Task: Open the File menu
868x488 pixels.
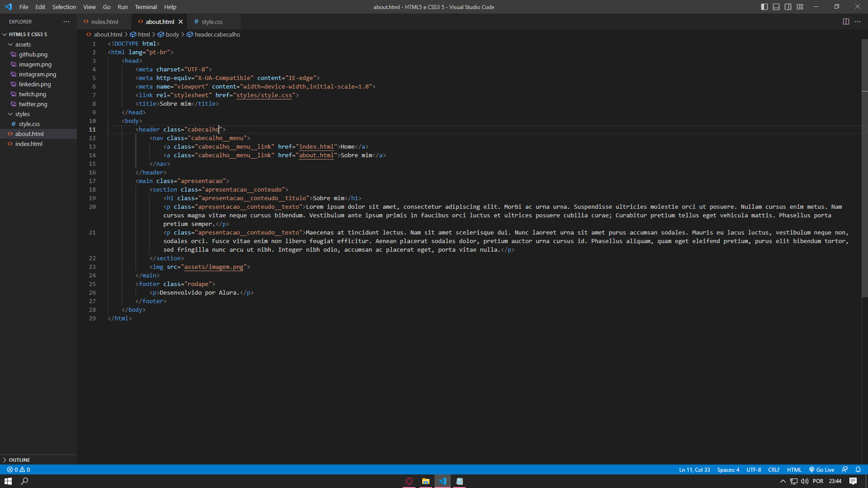Action: pos(24,7)
